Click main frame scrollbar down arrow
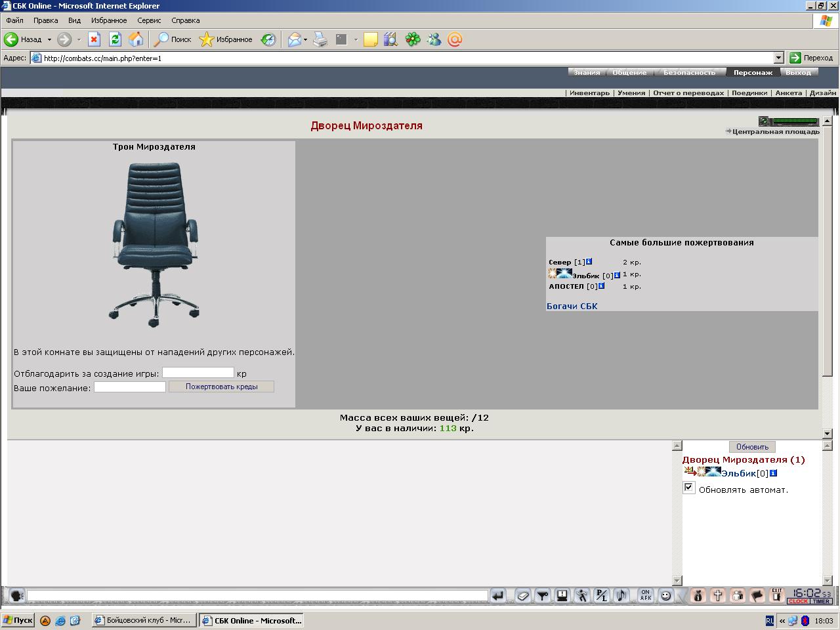840x630 pixels. [827, 433]
